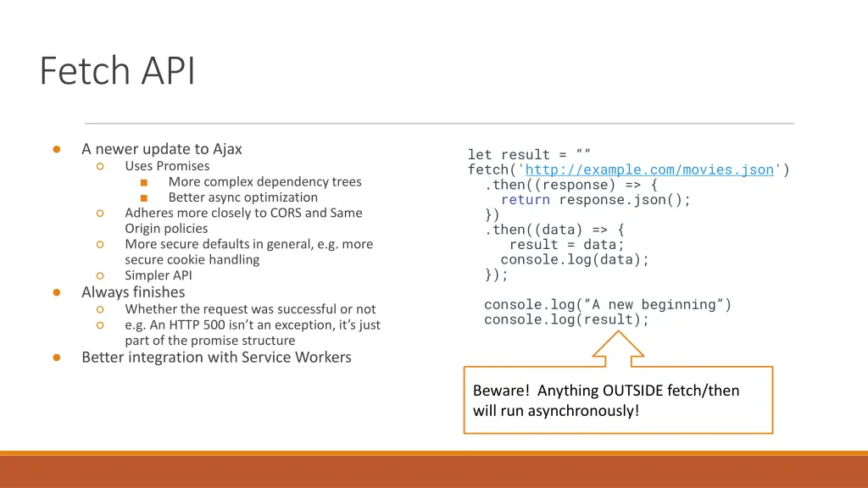Click the 'let result = ""' code line
This screenshot has height=488, width=868.
click(529, 154)
